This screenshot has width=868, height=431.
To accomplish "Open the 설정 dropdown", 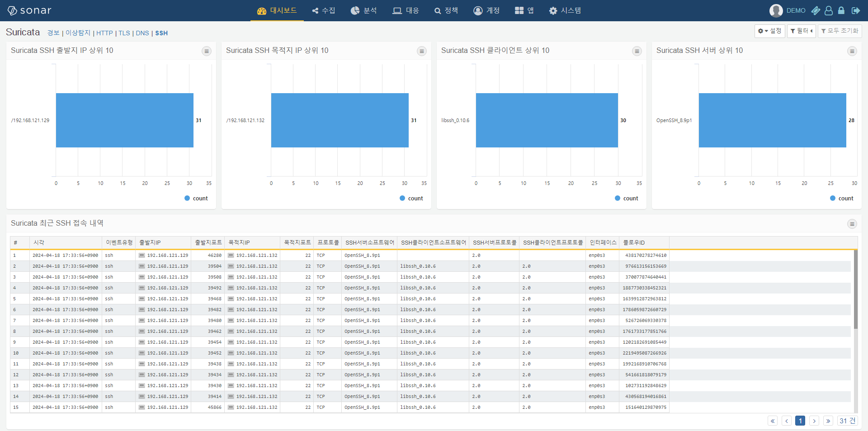I will [x=769, y=31].
